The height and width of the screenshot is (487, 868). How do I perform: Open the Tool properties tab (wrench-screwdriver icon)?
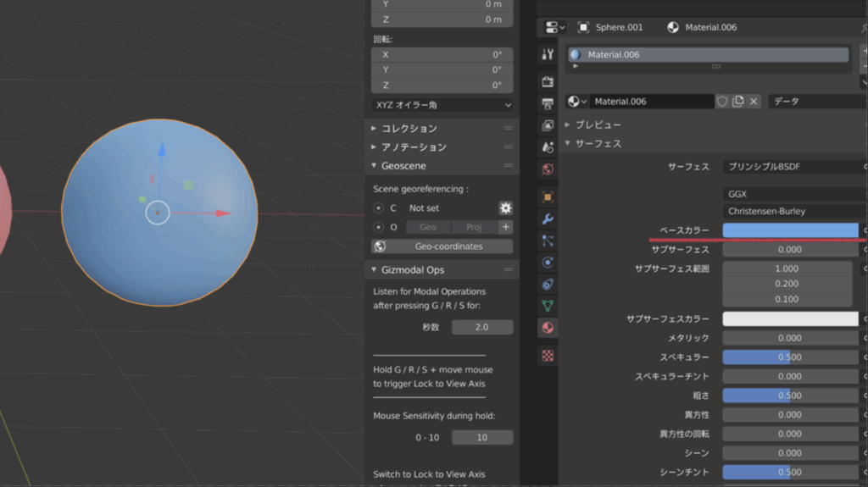coord(548,54)
